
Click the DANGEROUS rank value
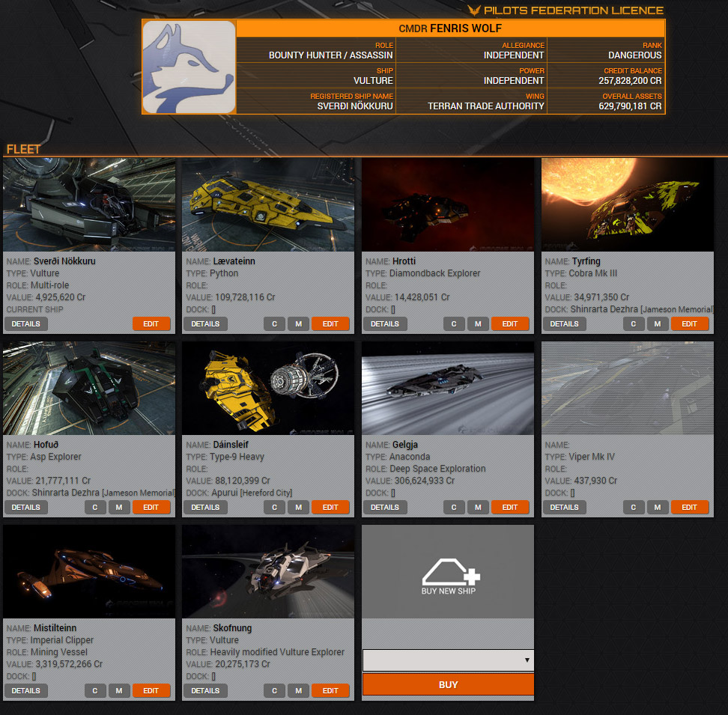(634, 55)
